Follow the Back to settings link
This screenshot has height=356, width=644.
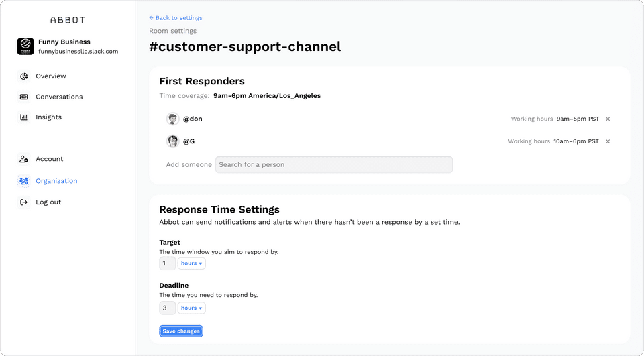point(176,18)
